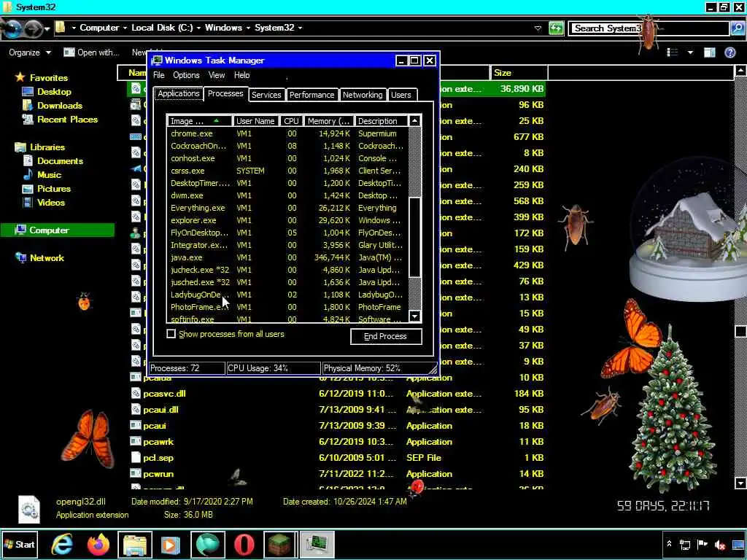Open Task Manager Options menu

coord(186,75)
